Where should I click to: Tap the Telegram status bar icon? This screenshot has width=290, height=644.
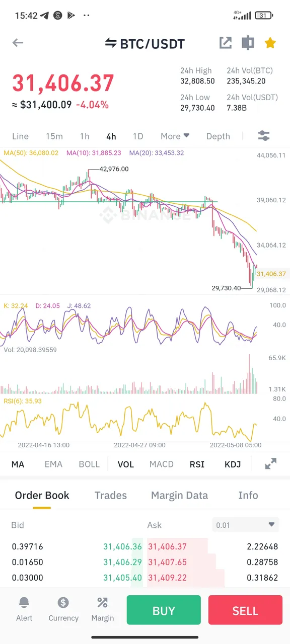pyautogui.click(x=45, y=16)
